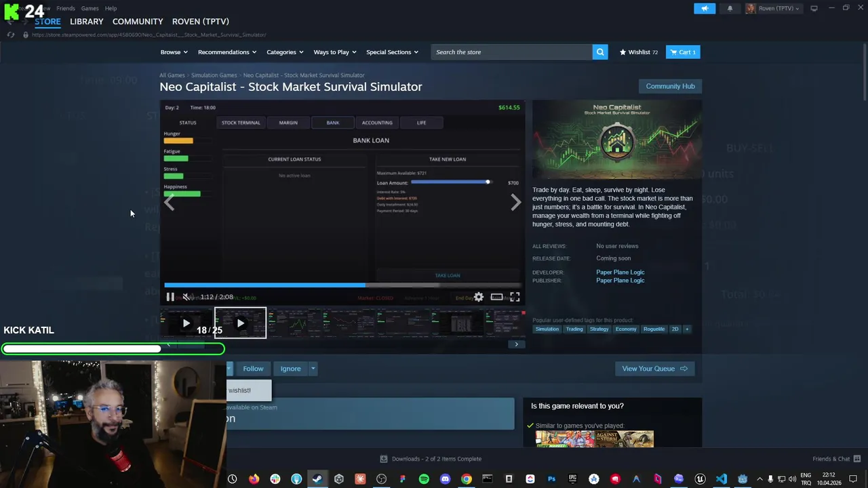This screenshot has width=868, height=488.
Task: Expand the Recommendations dropdown
Action: click(227, 52)
